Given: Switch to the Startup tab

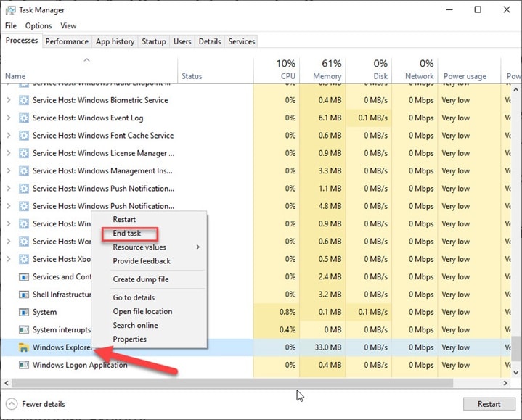Looking at the screenshot, I should coord(153,41).
